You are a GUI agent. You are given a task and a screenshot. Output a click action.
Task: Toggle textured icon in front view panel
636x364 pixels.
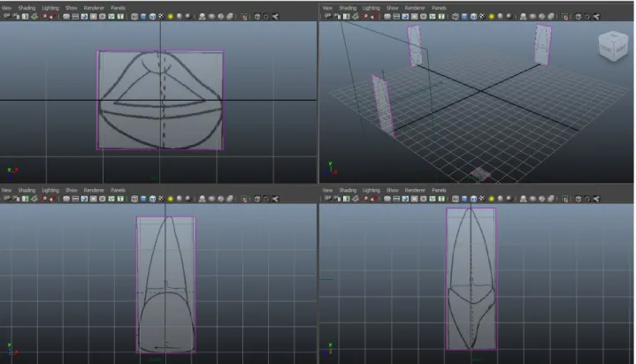(x=161, y=199)
